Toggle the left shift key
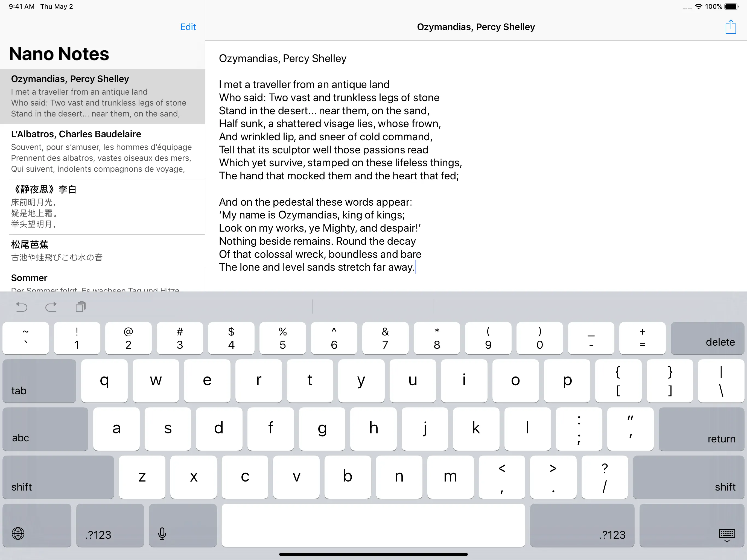 click(x=58, y=477)
